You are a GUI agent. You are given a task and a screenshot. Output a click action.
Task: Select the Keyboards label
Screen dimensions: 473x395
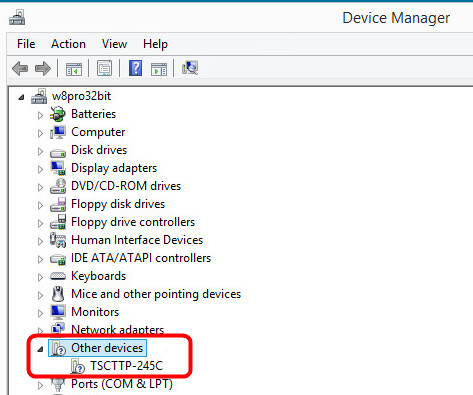click(99, 276)
